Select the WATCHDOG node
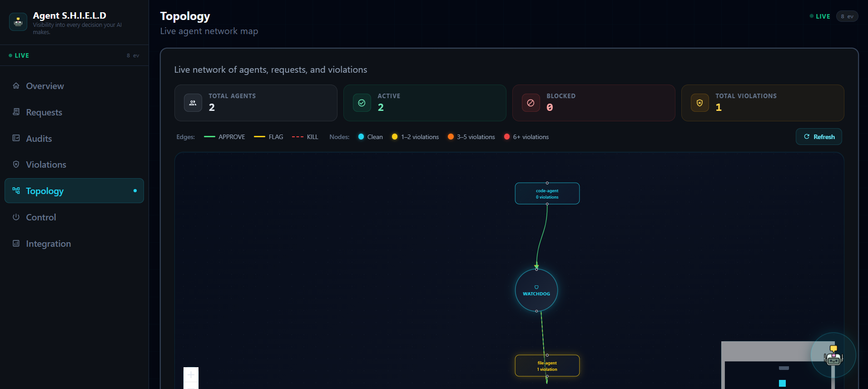Screen dimensions: 868x389 point(536,290)
